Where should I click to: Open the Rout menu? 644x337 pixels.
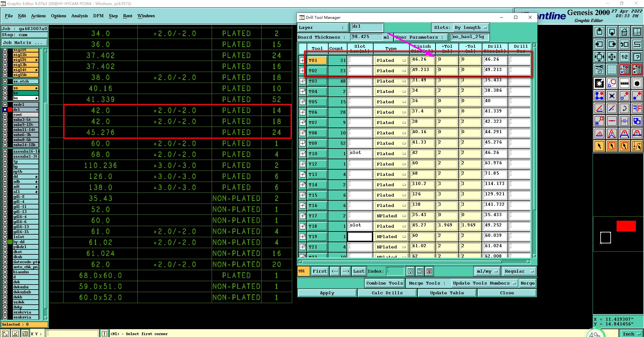point(128,16)
